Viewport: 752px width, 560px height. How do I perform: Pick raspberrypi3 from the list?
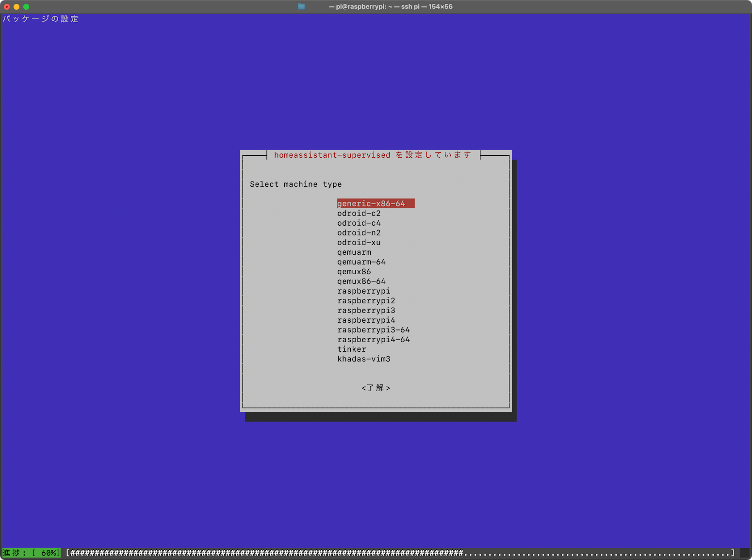tap(366, 310)
